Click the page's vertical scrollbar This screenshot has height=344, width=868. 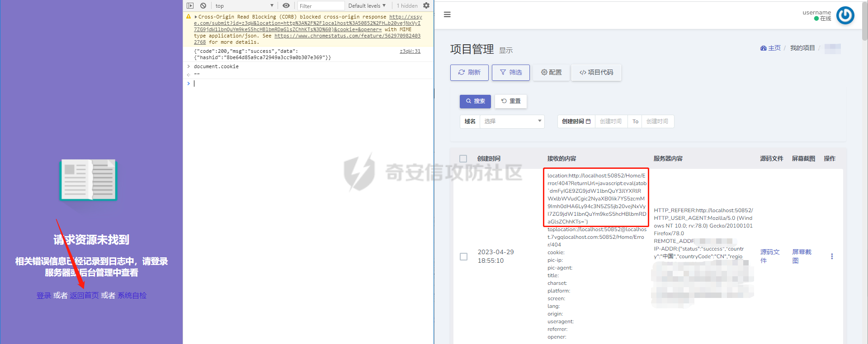tap(864, 20)
